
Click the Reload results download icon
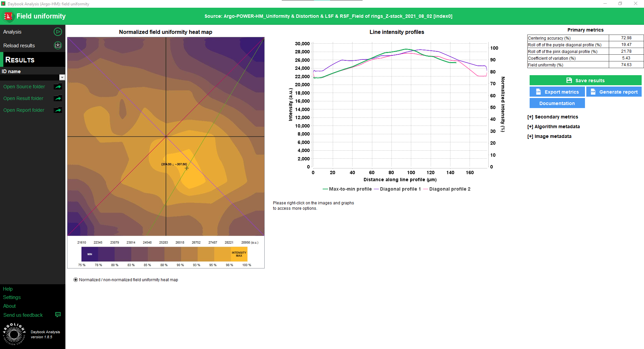tap(58, 45)
